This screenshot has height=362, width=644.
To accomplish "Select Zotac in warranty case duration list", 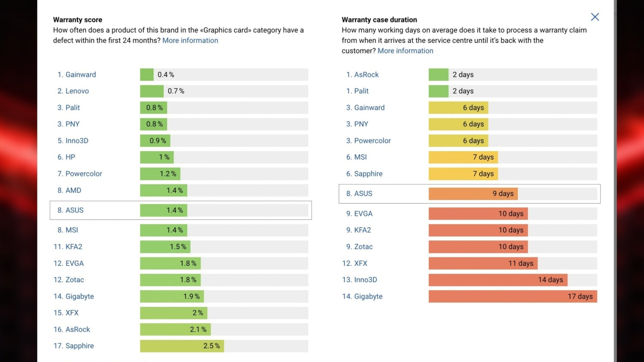I will (x=363, y=247).
